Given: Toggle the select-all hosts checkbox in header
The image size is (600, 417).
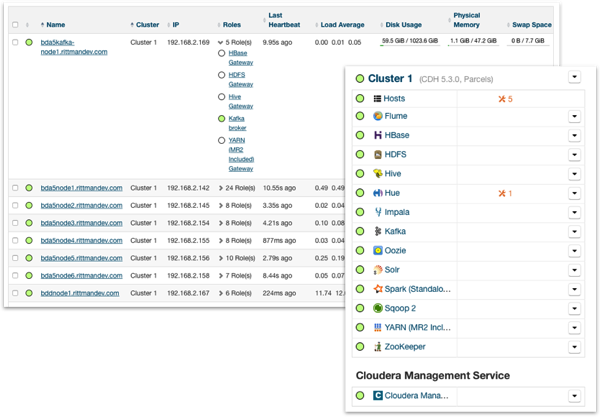Looking at the screenshot, I should click(x=15, y=25).
